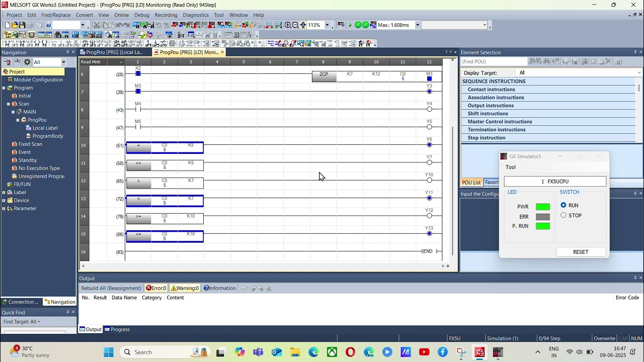
Task: Expand the Parameter tree node
Action: [x=4, y=209]
